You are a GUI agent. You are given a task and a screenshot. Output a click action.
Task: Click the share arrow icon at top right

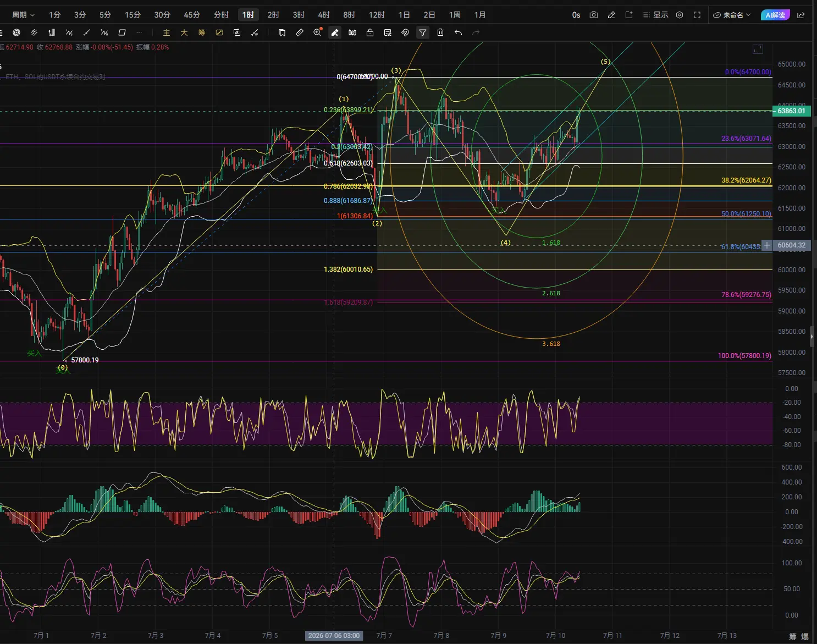tap(801, 15)
